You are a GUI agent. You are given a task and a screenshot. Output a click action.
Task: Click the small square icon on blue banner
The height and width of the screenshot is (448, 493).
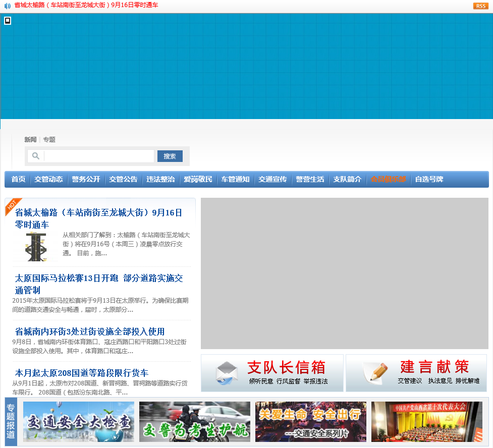point(8,21)
